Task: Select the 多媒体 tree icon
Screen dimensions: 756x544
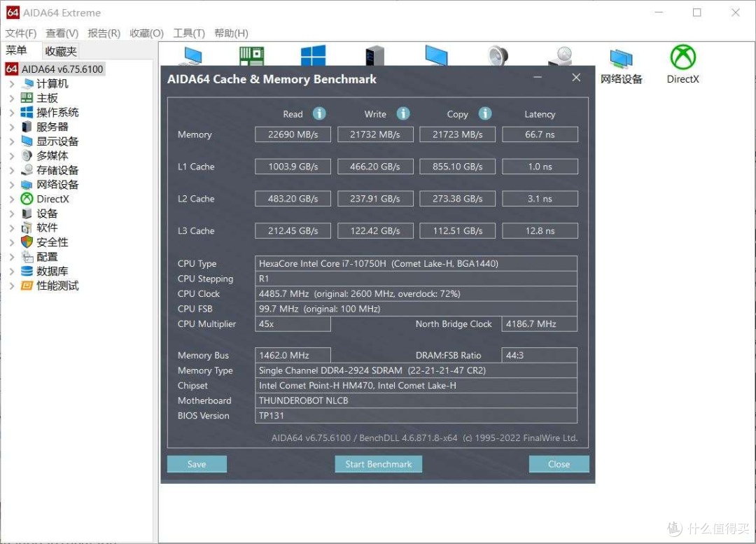Action: [27, 155]
